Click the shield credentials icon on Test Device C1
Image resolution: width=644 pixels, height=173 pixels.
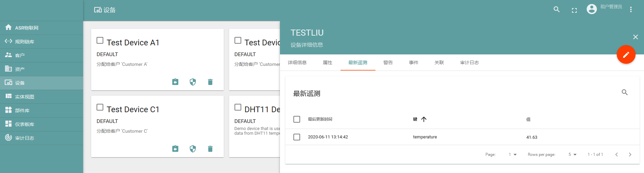(x=193, y=149)
